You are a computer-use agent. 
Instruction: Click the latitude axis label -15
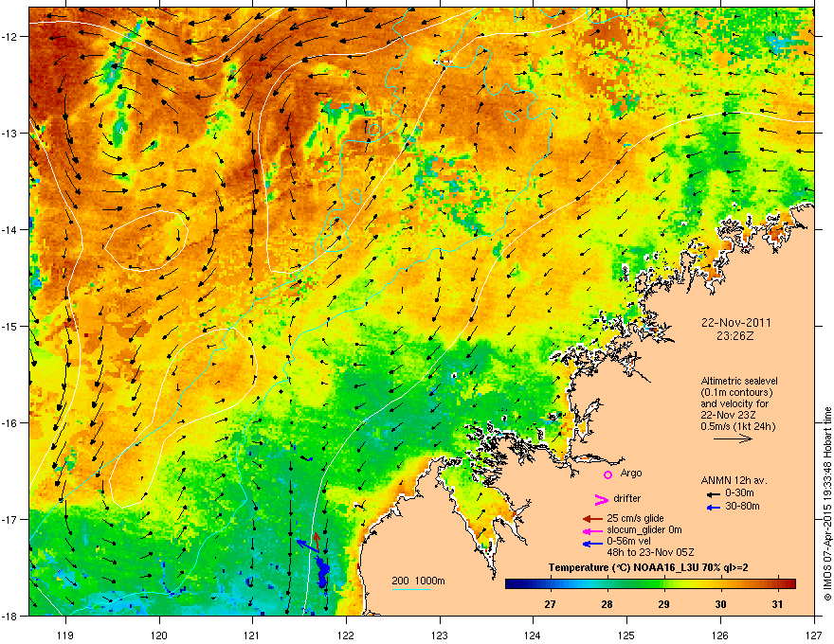pos(10,326)
